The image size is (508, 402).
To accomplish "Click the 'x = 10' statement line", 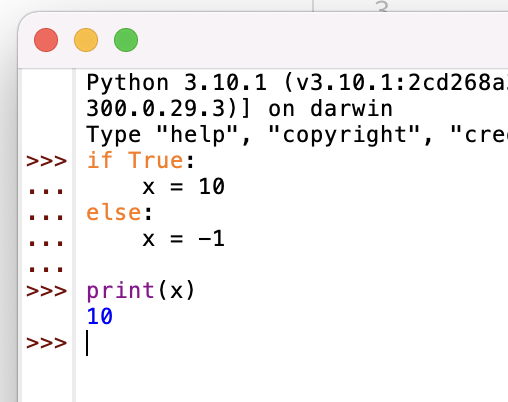I will tap(184, 186).
